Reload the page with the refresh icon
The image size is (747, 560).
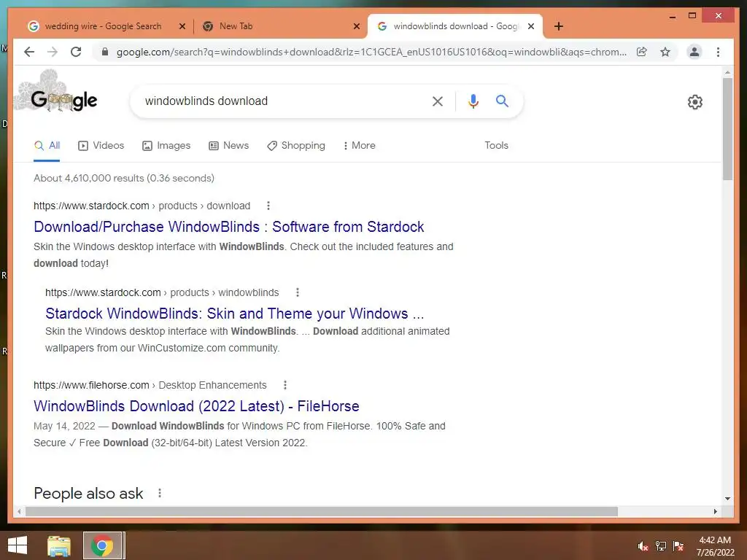(x=76, y=52)
